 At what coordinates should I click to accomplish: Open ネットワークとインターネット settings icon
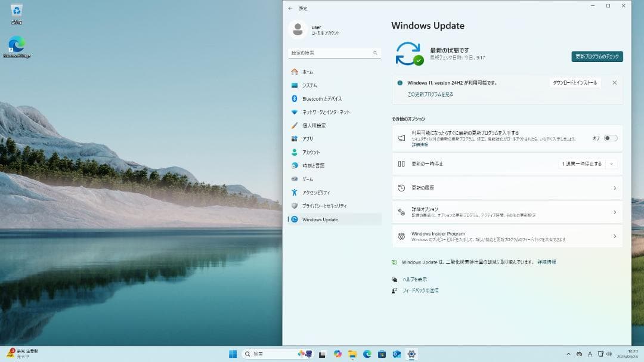coord(295,112)
